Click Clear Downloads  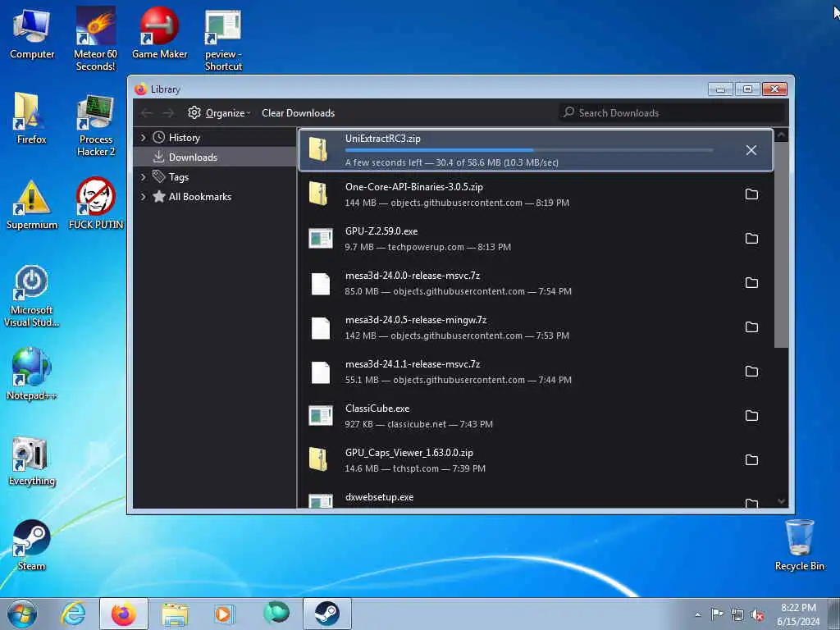click(298, 113)
